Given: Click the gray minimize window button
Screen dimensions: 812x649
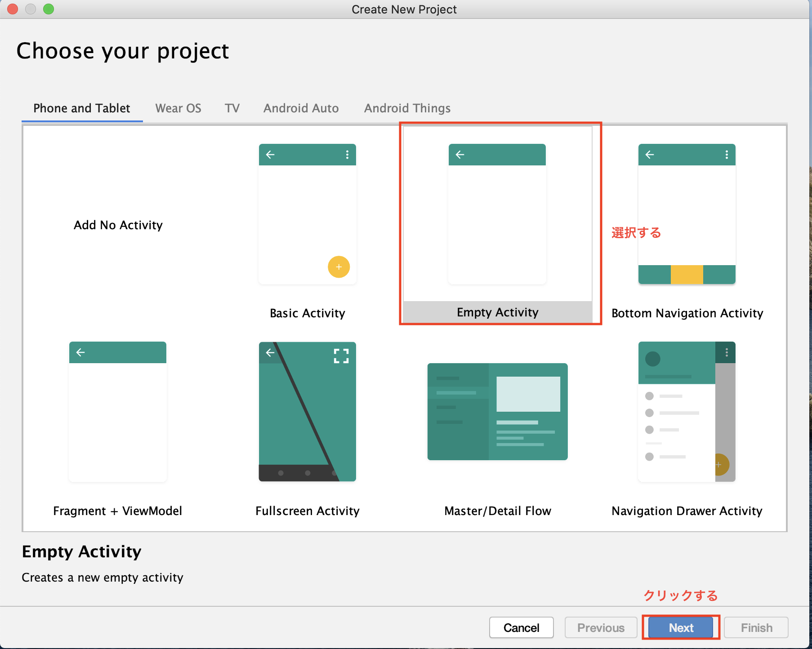Looking at the screenshot, I should (x=31, y=9).
